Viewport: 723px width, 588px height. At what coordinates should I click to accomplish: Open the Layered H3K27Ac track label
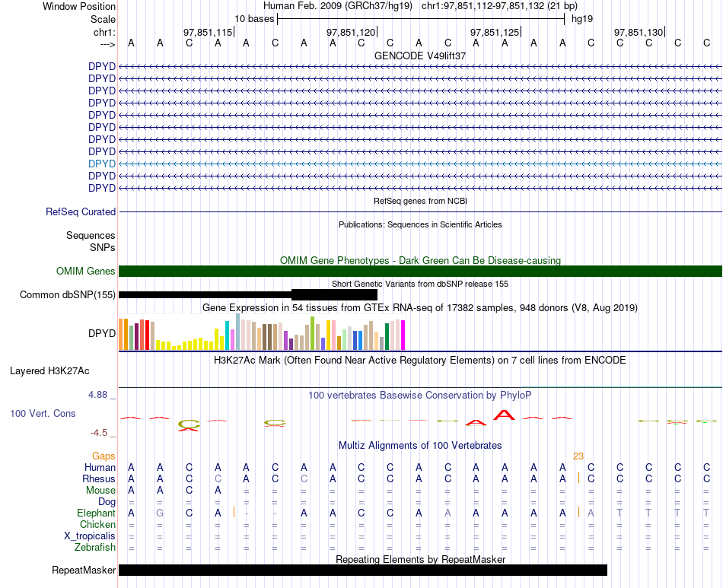click(x=49, y=371)
